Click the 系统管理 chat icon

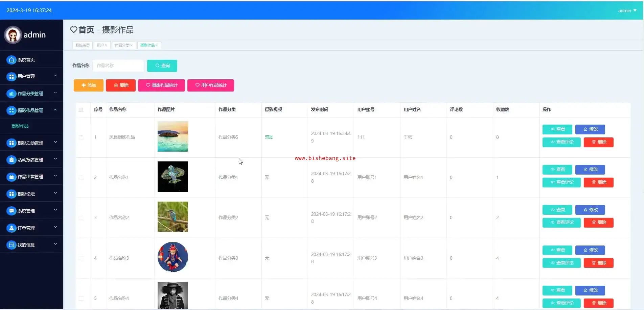pos(11,211)
